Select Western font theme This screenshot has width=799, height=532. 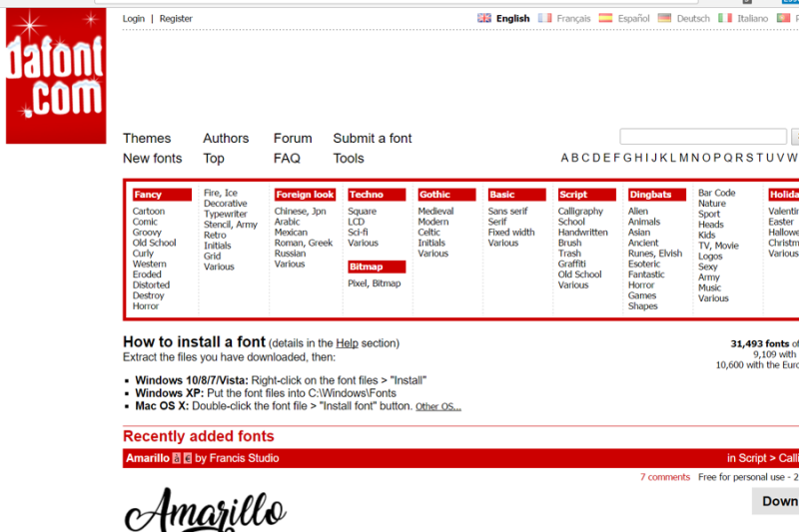tap(149, 264)
